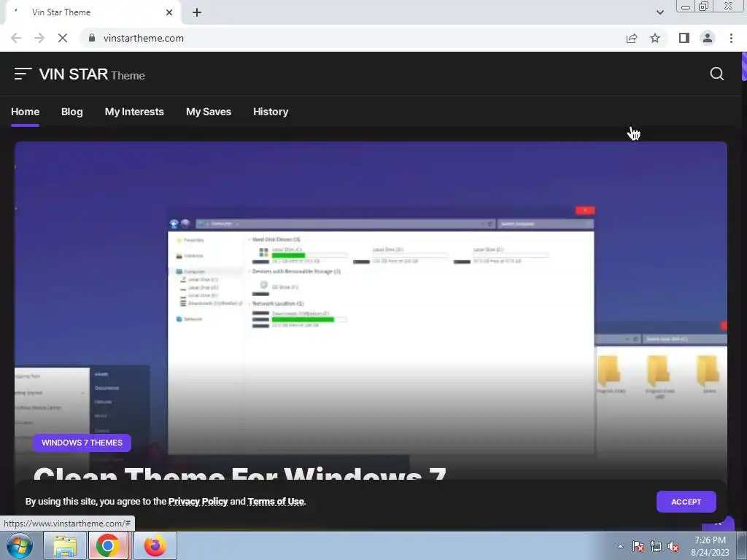Click the WINDOWS 7 THEMES category badge
Viewport: 747px width, 560px height.
(82, 443)
